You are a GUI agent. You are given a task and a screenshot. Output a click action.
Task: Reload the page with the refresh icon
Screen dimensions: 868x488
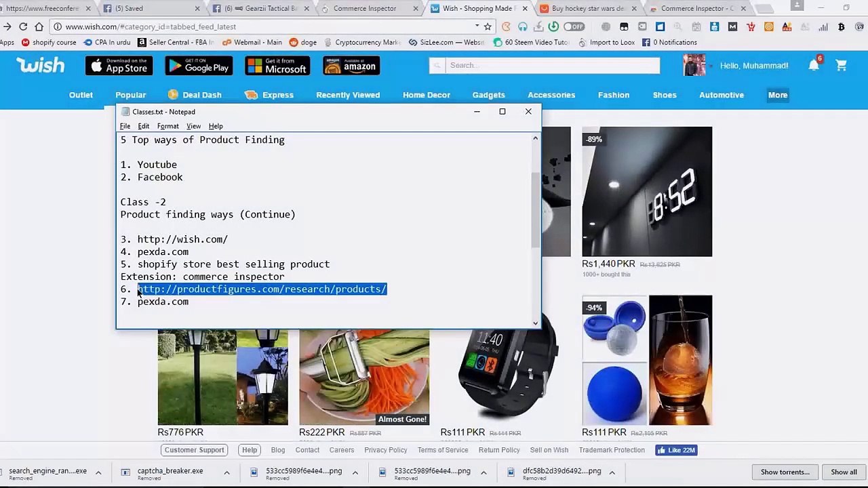pos(23,26)
